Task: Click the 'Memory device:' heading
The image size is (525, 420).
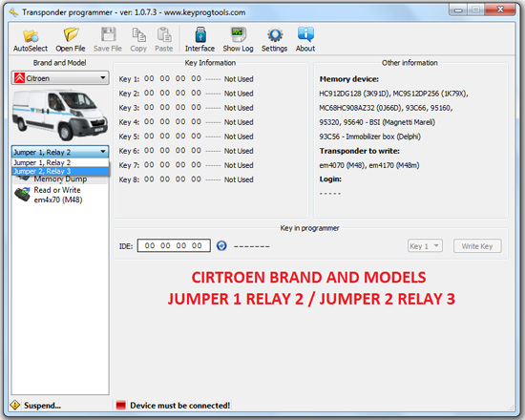Action: tap(348, 79)
